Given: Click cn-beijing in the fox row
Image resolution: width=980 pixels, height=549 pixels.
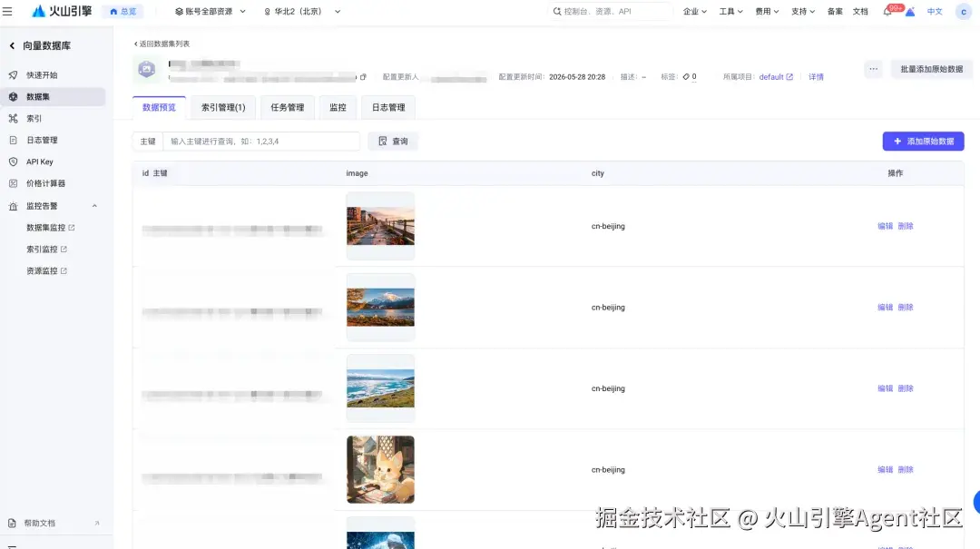Looking at the screenshot, I should [x=608, y=469].
